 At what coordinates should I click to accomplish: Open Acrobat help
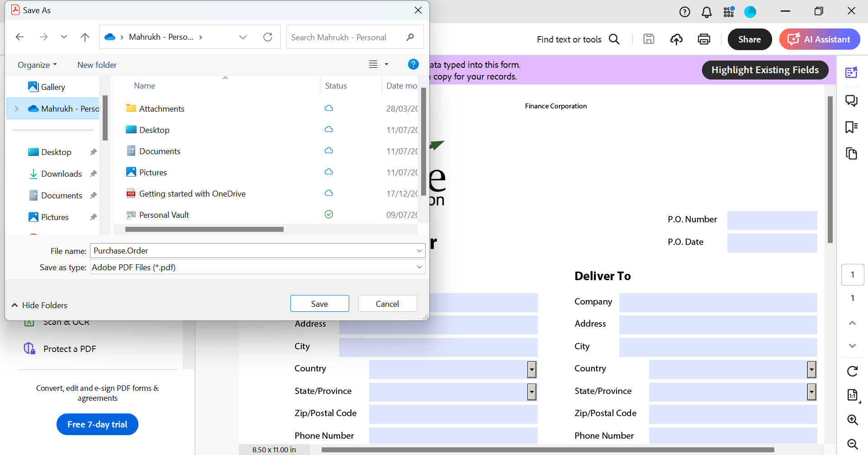tap(684, 12)
